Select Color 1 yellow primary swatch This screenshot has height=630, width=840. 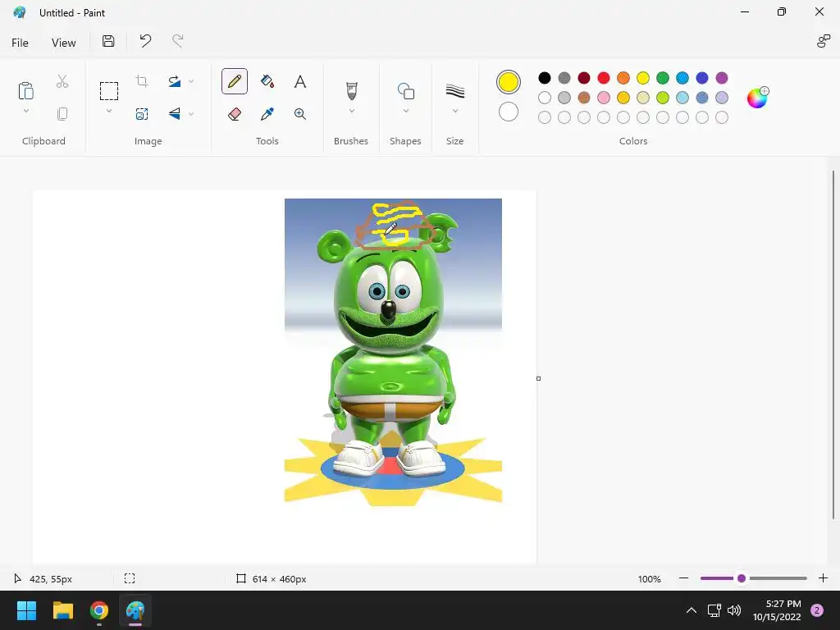(509, 82)
